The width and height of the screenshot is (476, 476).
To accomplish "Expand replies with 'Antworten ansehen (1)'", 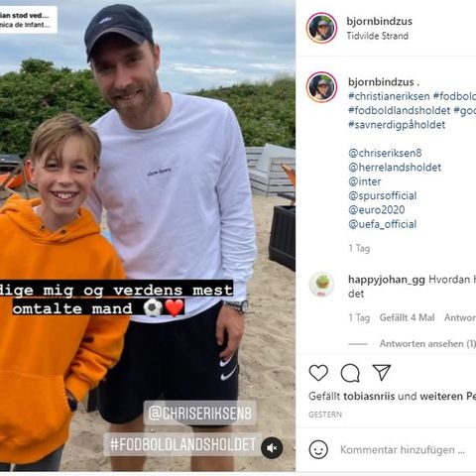I will (427, 344).
